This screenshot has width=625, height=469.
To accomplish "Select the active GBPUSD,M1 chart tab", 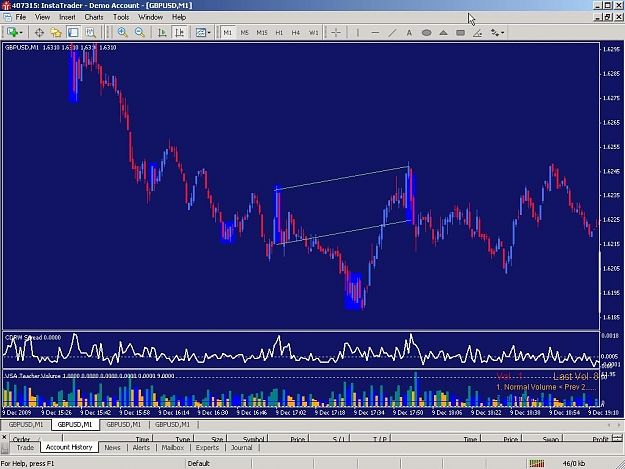I will [x=75, y=424].
